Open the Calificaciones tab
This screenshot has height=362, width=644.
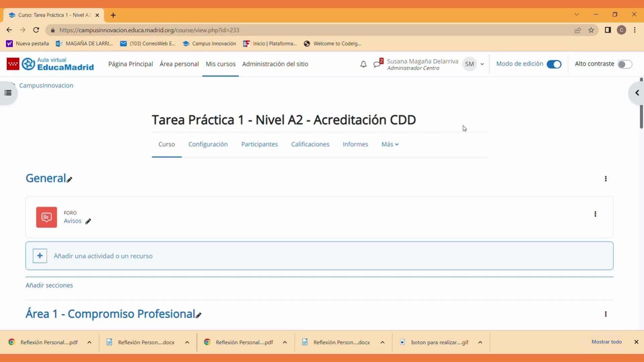click(310, 144)
